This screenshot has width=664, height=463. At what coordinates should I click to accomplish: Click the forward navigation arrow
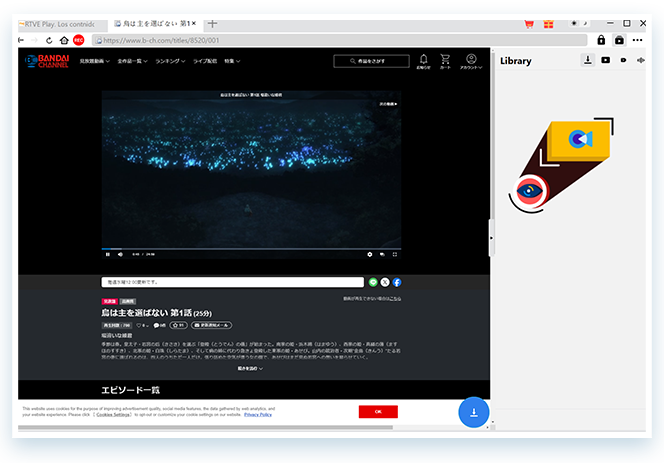pyautogui.click(x=35, y=40)
